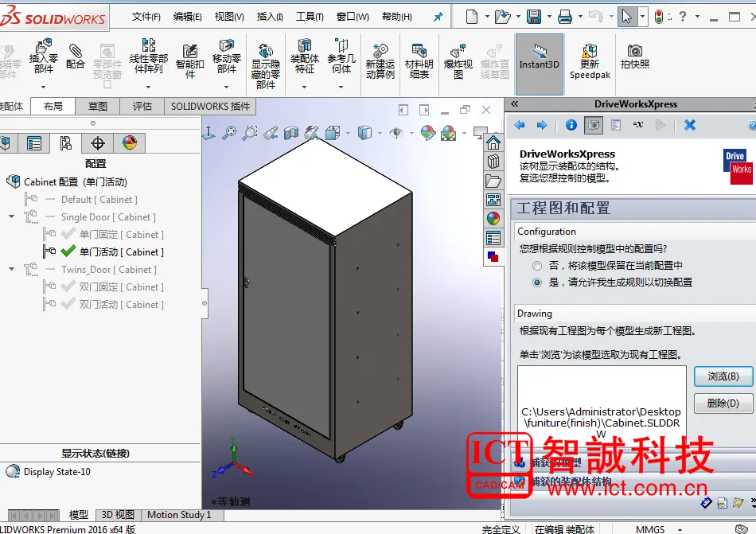Select radio 是，请允许我生成规则以切换配置
Image resolution: width=756 pixels, height=534 pixels.
tap(537, 283)
